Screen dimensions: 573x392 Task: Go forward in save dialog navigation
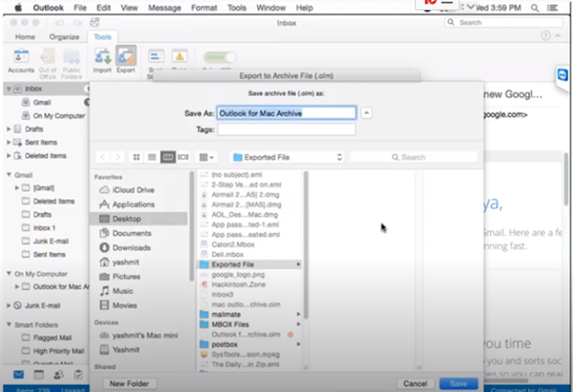pos(118,157)
